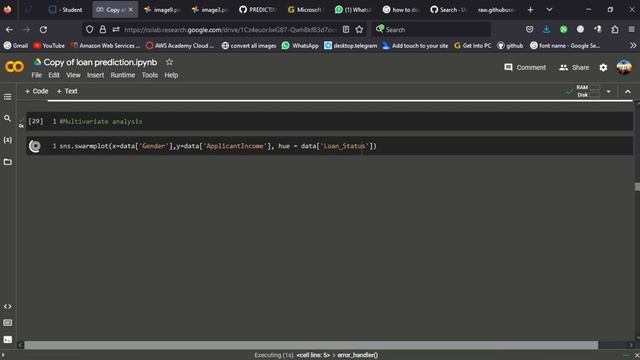Open the Gmail bookmark
Screen dimensions: 640x360
[16, 46]
